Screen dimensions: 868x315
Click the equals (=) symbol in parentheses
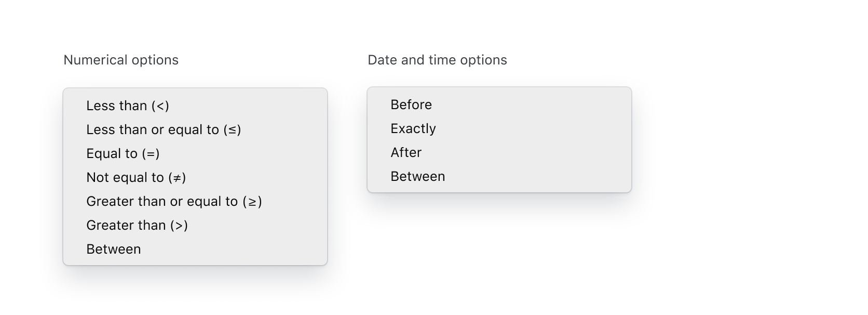(x=151, y=154)
